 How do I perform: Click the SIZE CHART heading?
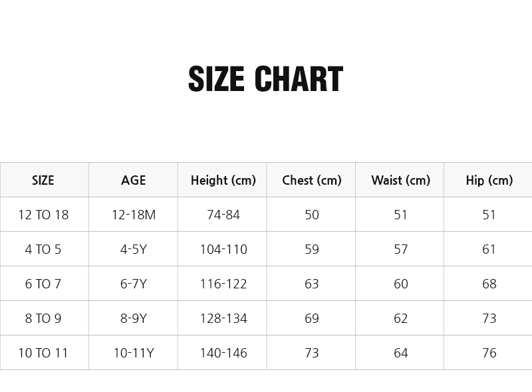(x=265, y=79)
